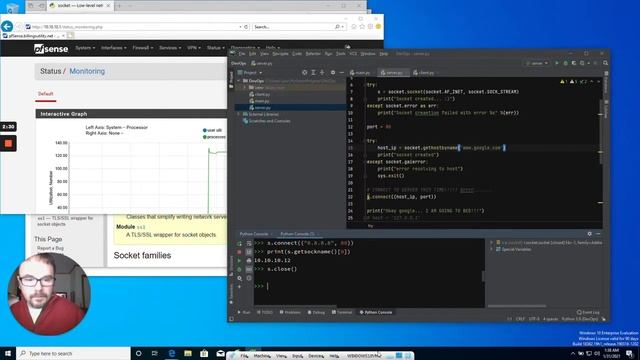Click the PyCharm Debug bug icon in toolbar
The width and height of the screenshot is (640, 360).
pyautogui.click(x=565, y=63)
